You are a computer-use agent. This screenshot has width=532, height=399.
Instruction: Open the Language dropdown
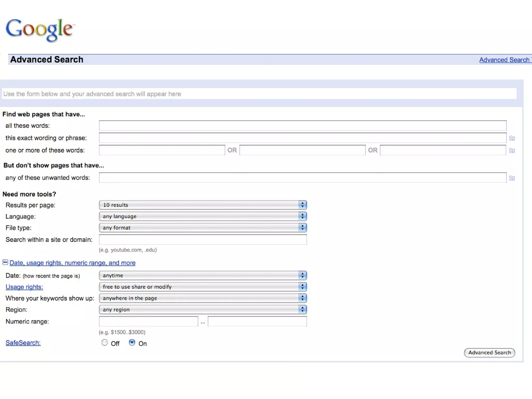[x=203, y=216]
